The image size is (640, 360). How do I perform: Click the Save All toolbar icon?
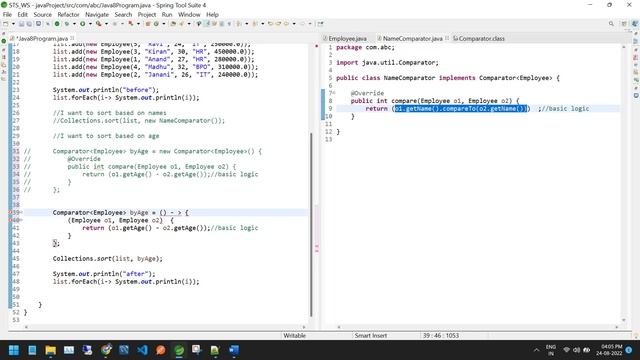29,24
